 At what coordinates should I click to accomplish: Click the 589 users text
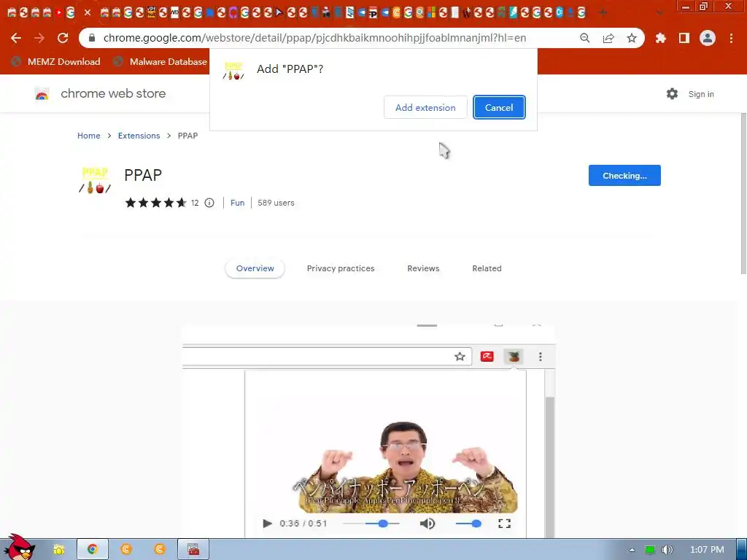[276, 203]
